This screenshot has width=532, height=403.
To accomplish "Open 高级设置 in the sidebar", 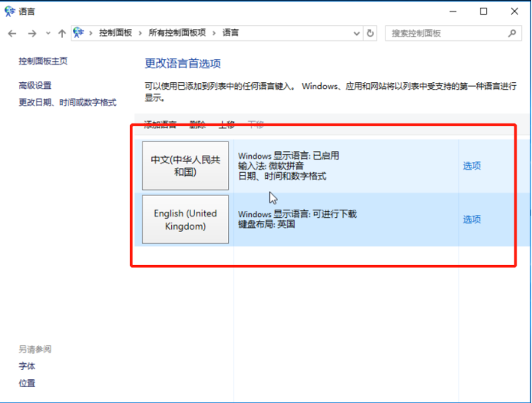I will click(x=35, y=85).
